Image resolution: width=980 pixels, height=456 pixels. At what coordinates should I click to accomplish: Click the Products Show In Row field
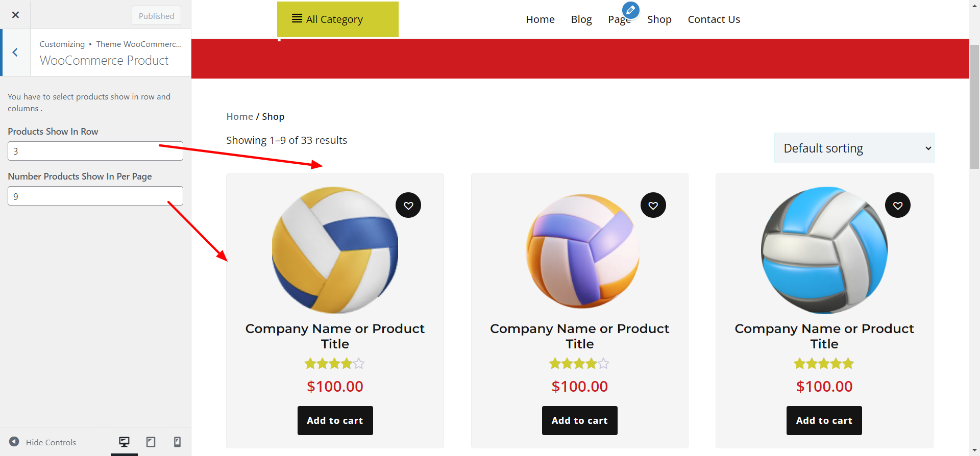tap(95, 151)
